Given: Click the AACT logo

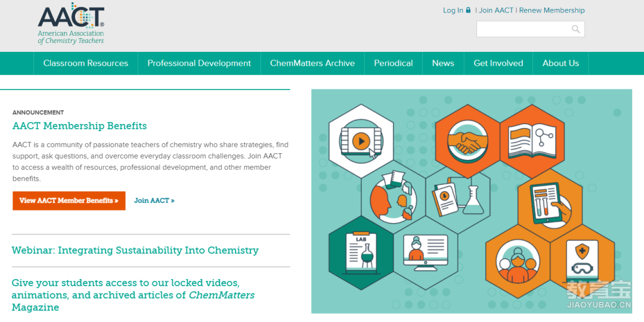Looking at the screenshot, I should pos(71,23).
